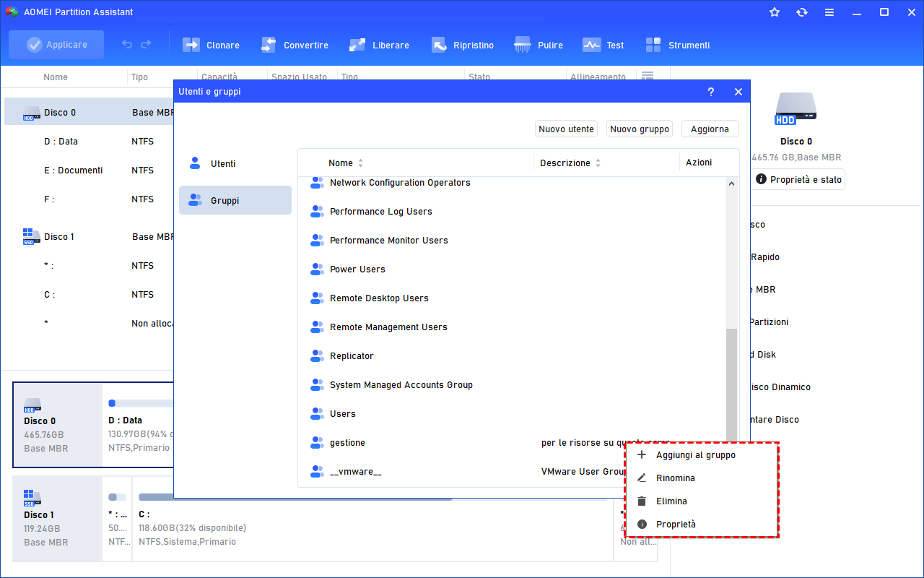Click the Performance Log Users group icon
The image size is (924, 578).
pyautogui.click(x=317, y=212)
